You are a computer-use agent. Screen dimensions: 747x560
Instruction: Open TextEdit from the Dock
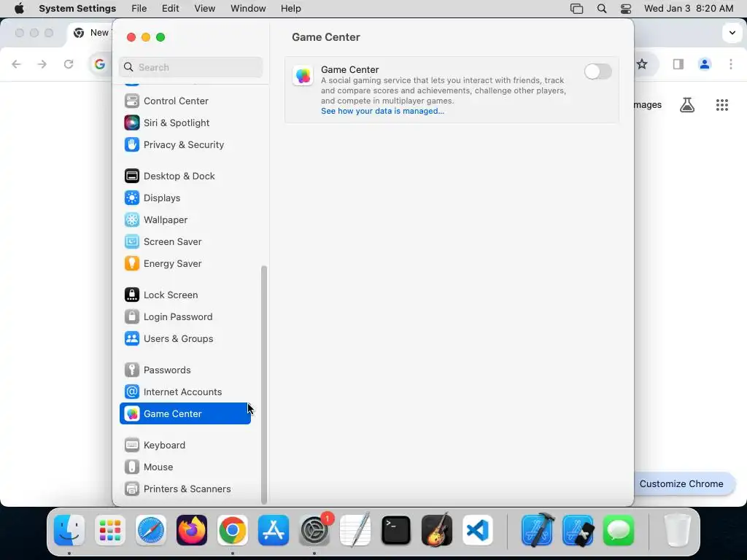tap(355, 530)
